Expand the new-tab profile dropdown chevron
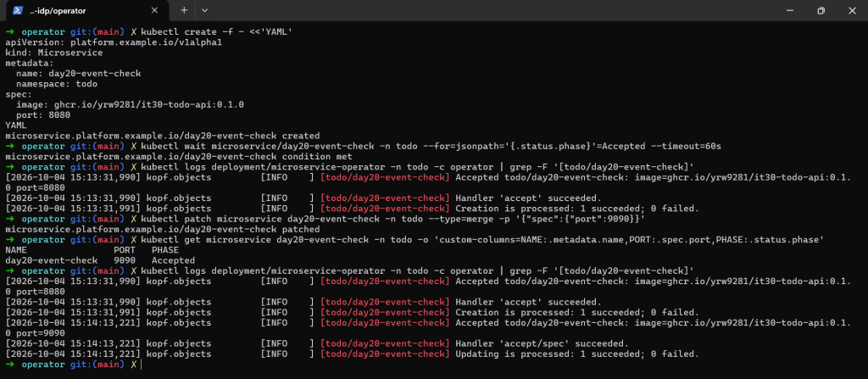 click(205, 10)
